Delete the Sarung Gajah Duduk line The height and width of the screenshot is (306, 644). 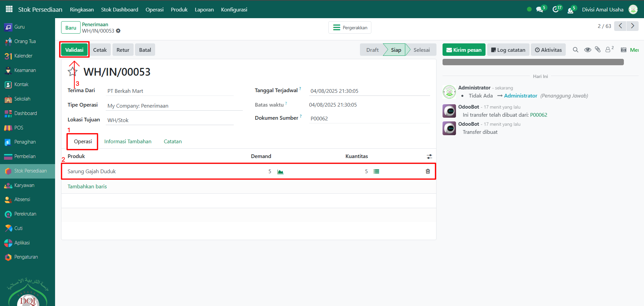(x=428, y=171)
